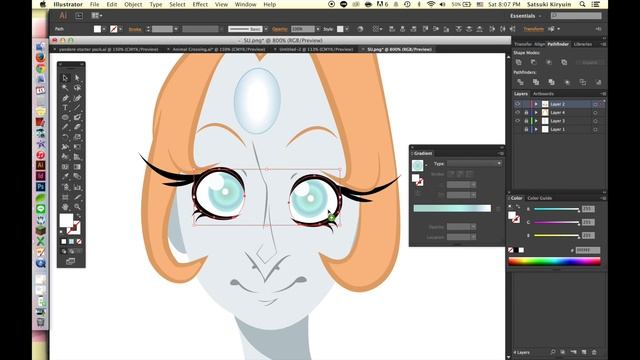Switch to the Animal Crossing.ai document tab
Screen dimensions: 640x360
point(219,49)
